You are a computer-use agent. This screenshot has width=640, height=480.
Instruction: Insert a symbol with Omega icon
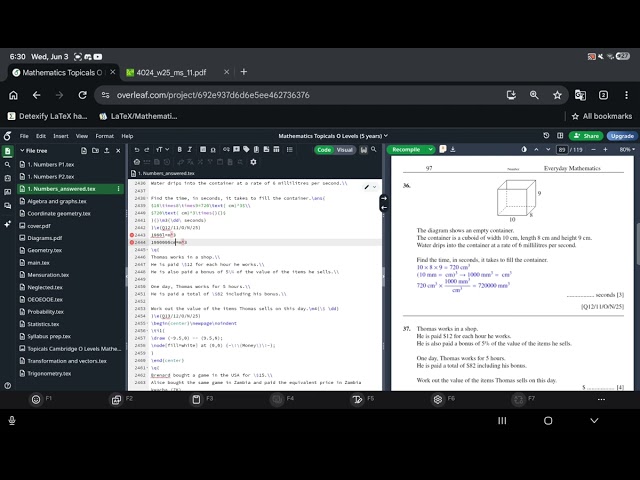coord(213,150)
